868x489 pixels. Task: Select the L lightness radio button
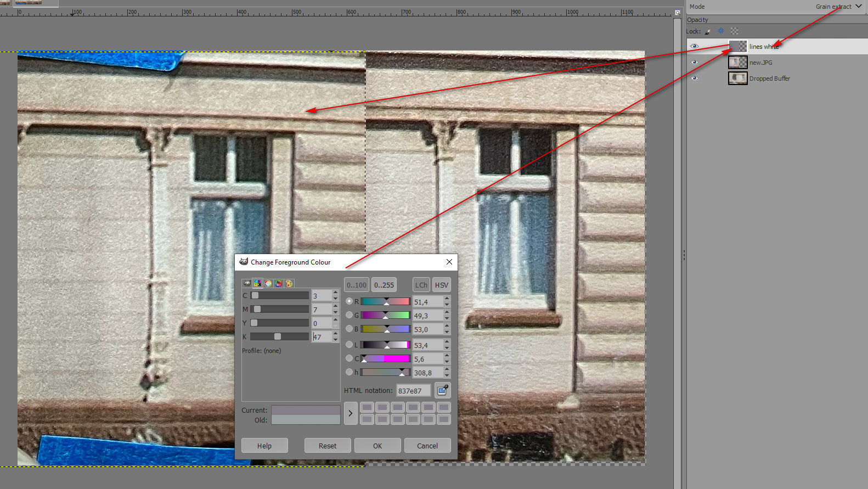pos(350,345)
